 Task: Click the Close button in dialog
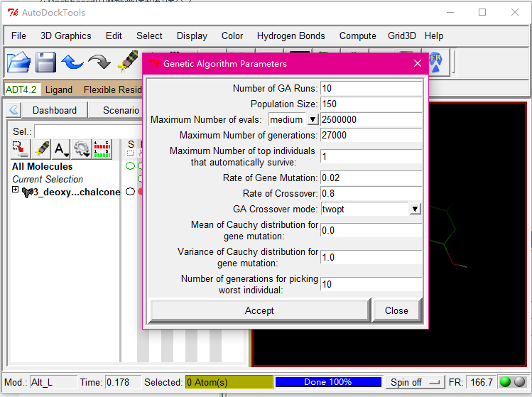click(x=396, y=310)
